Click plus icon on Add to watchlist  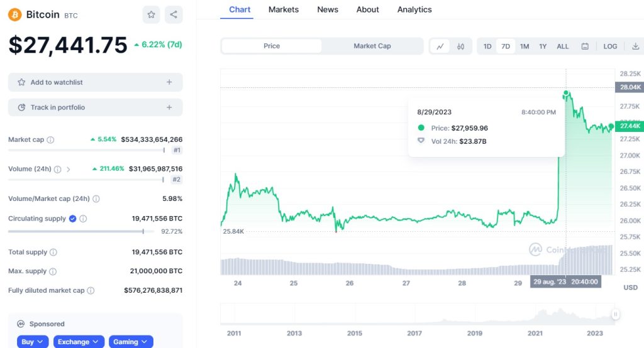(169, 82)
